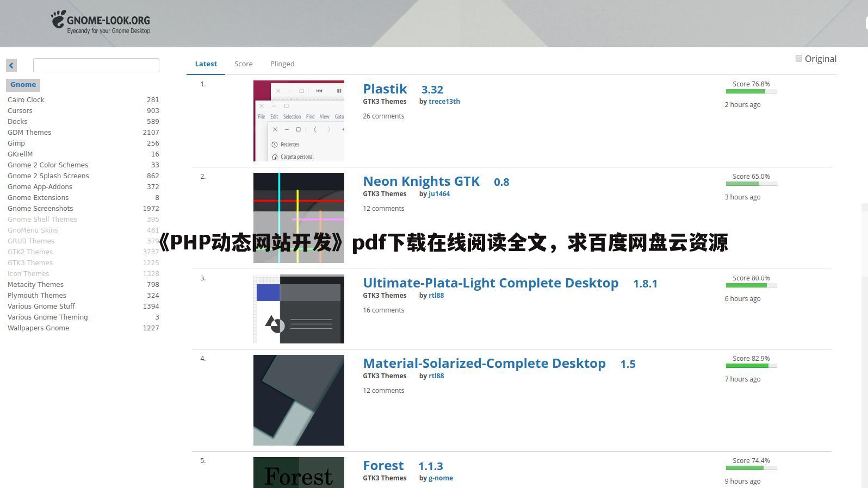The height and width of the screenshot is (488, 868).
Task: Open Various Gnome Theming category
Action: tap(48, 317)
